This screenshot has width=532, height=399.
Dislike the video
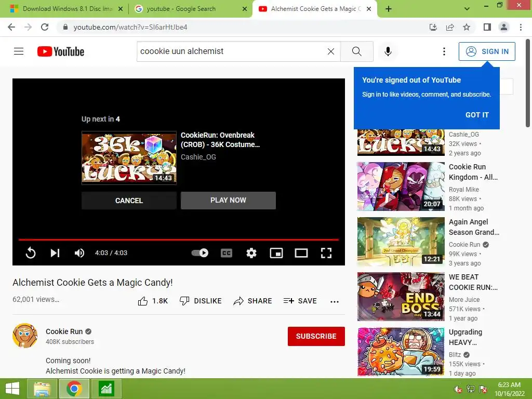click(x=201, y=301)
